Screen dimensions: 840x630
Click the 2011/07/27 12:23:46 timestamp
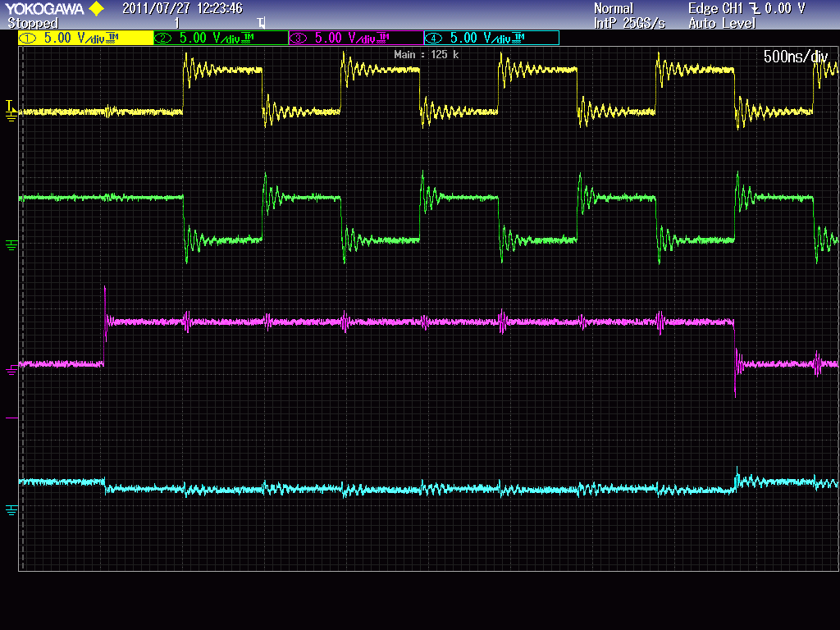click(x=182, y=8)
